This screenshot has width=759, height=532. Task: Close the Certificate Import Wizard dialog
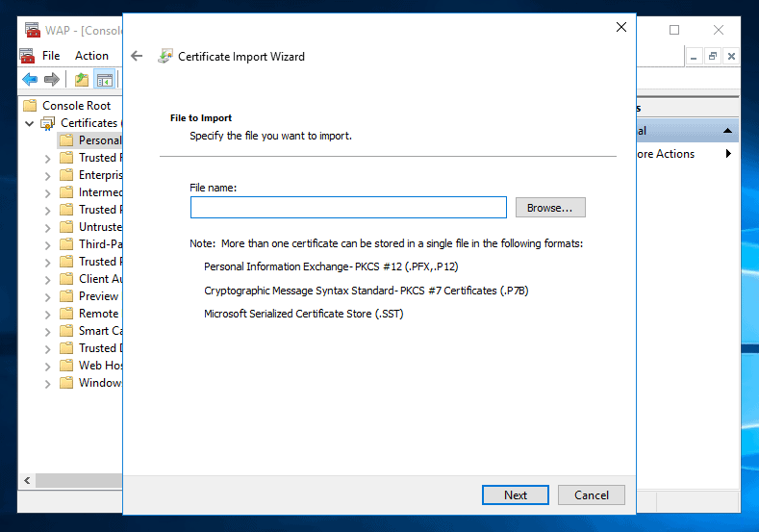(621, 27)
